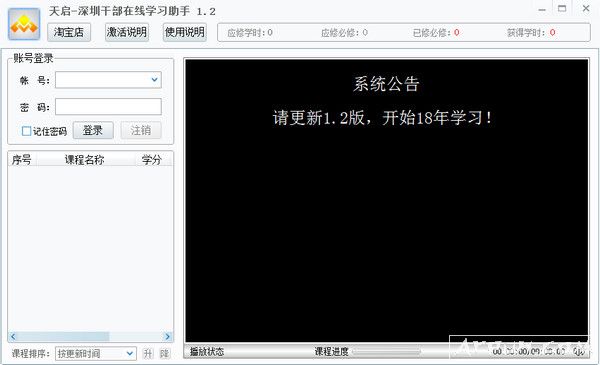Click the course list left scroll arrow
The width and height of the screenshot is (600, 365).
click(13, 337)
